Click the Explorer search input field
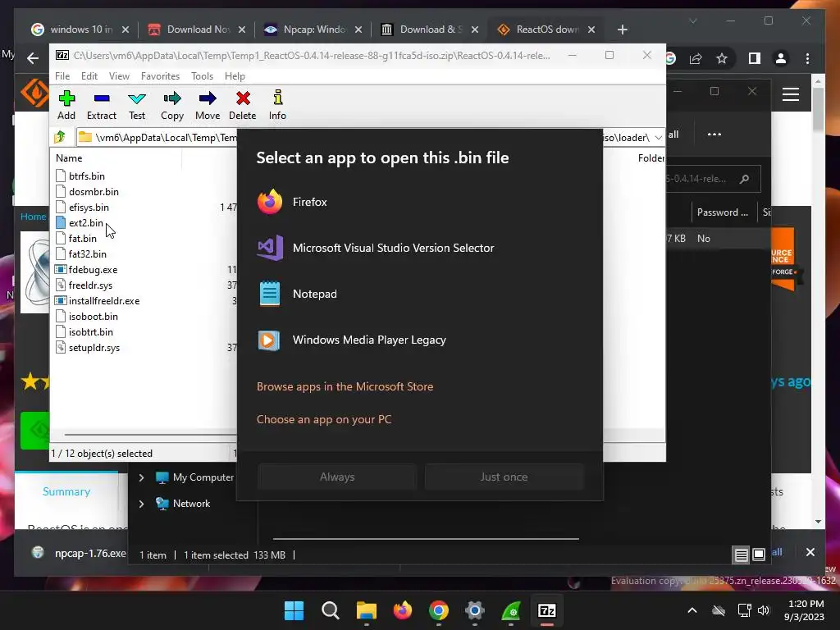The height and width of the screenshot is (630, 840). tap(713, 179)
